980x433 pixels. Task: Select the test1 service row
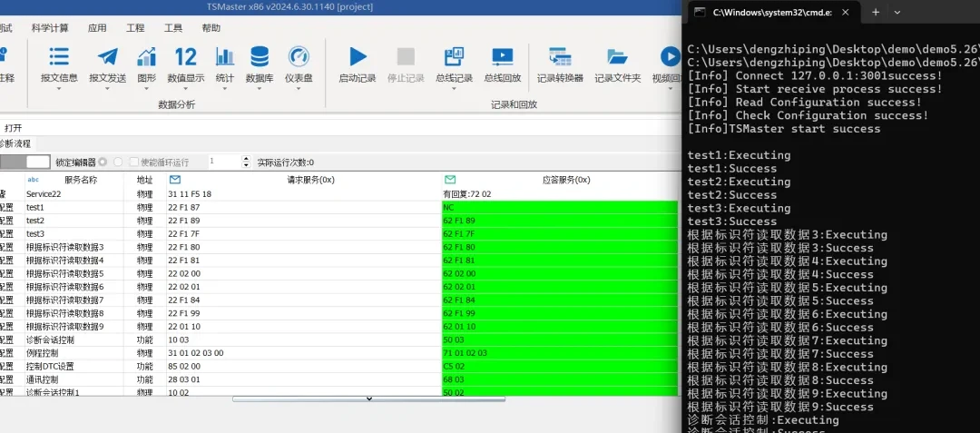click(x=338, y=208)
